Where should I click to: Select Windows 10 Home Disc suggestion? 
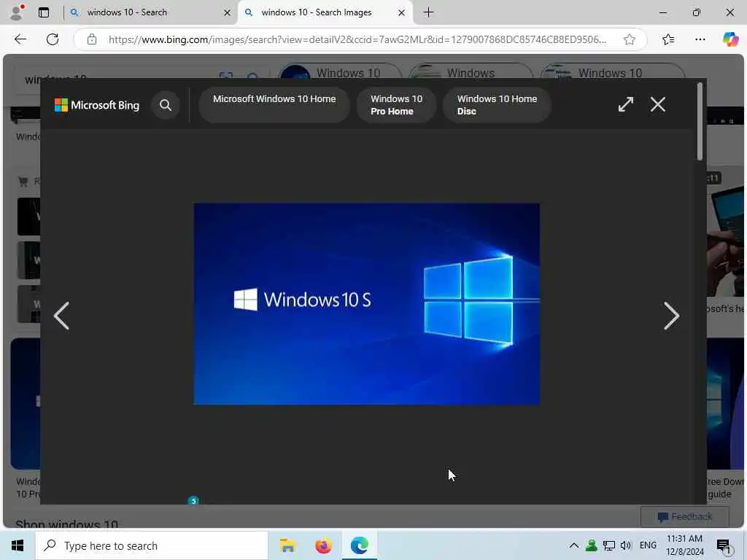[497, 105]
